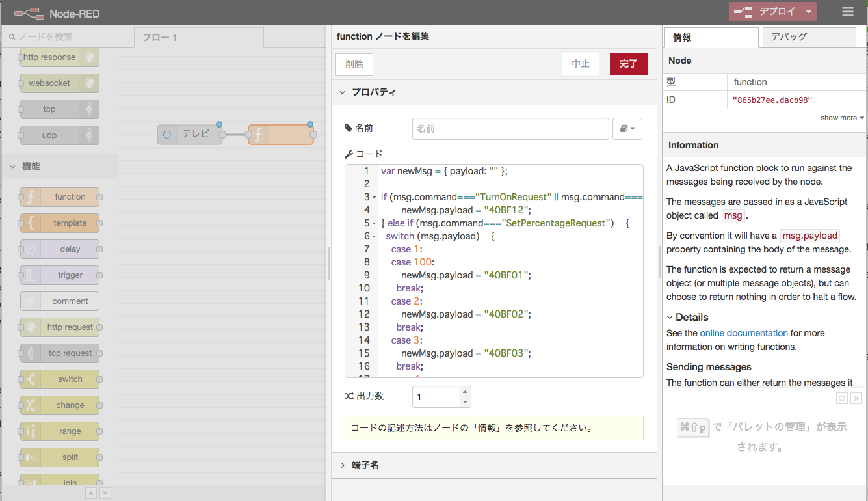Click the switch node's branching icon
The image size is (868, 501).
tap(31, 379)
